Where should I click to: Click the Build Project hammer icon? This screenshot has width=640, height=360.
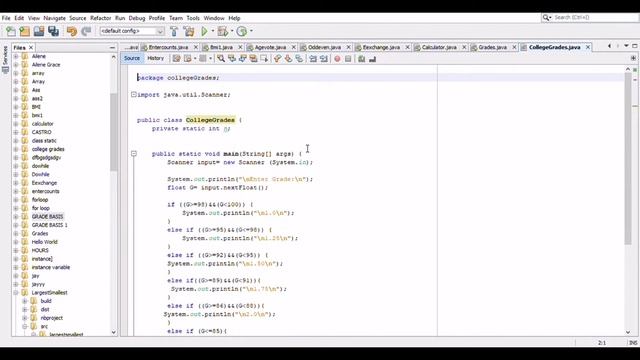[174, 31]
